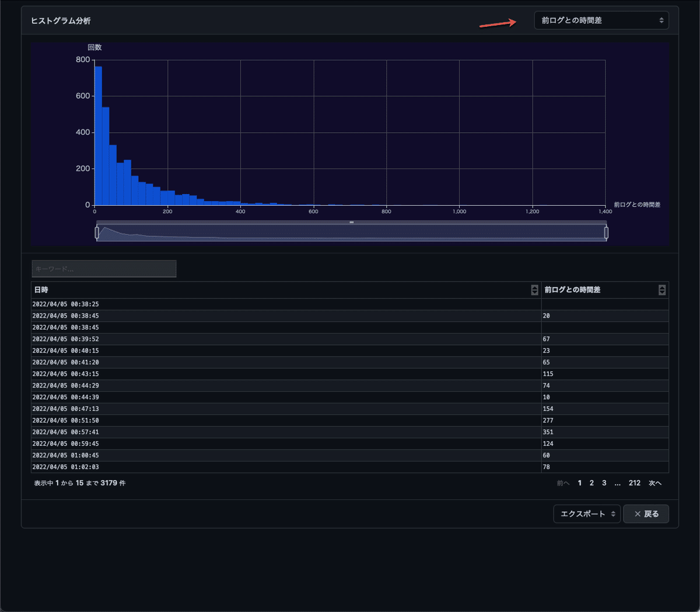Select row 2022/04/05 00:41:20
700x612 pixels.
coord(350,363)
